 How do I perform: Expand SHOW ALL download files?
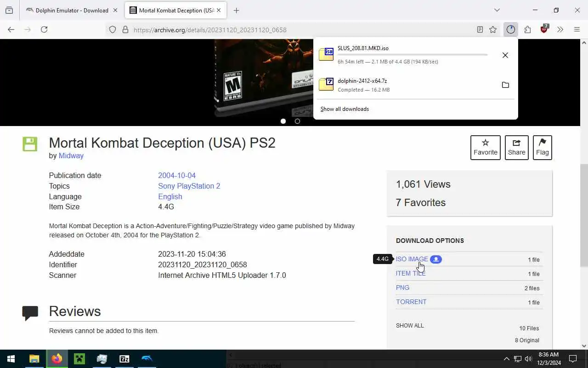click(410, 326)
